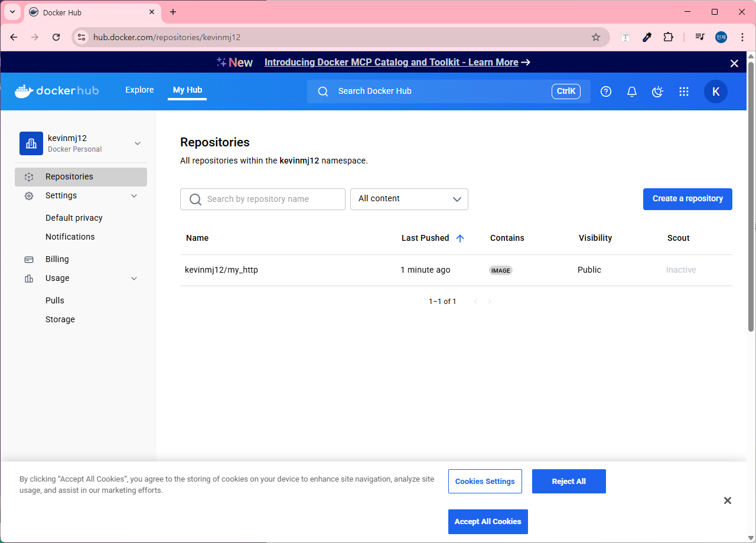Screen dimensions: 756x543
Task: Close the cookie consent banner
Action: (x=728, y=501)
